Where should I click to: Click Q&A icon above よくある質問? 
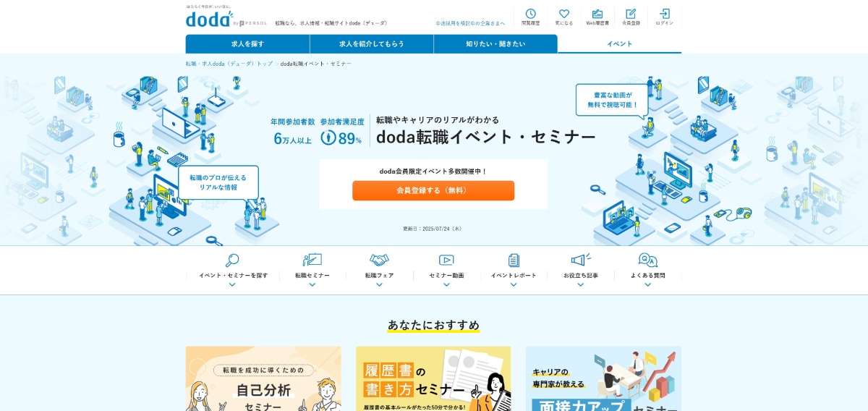[647, 260]
